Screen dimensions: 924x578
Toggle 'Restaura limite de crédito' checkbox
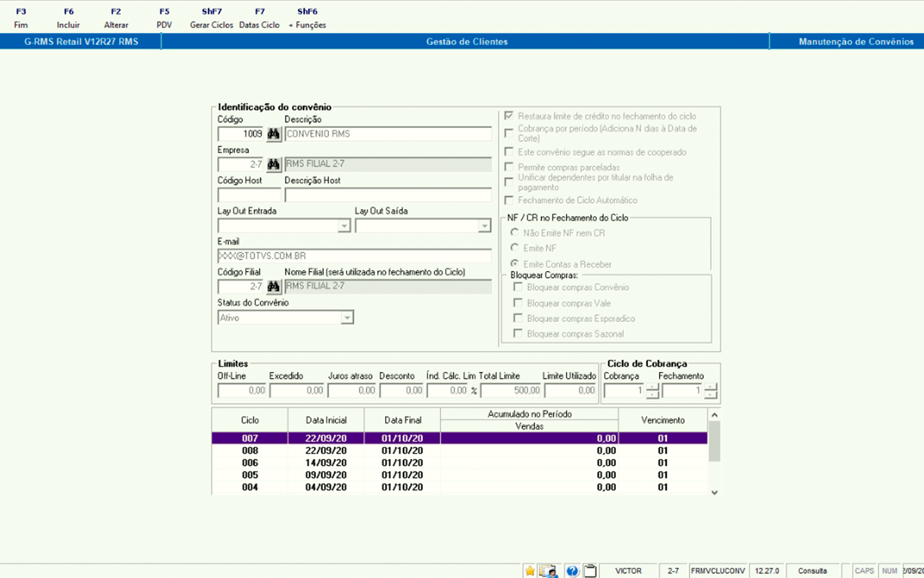(x=509, y=116)
